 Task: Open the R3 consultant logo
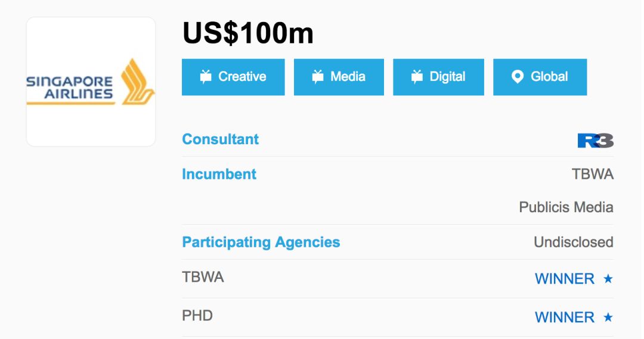click(596, 141)
